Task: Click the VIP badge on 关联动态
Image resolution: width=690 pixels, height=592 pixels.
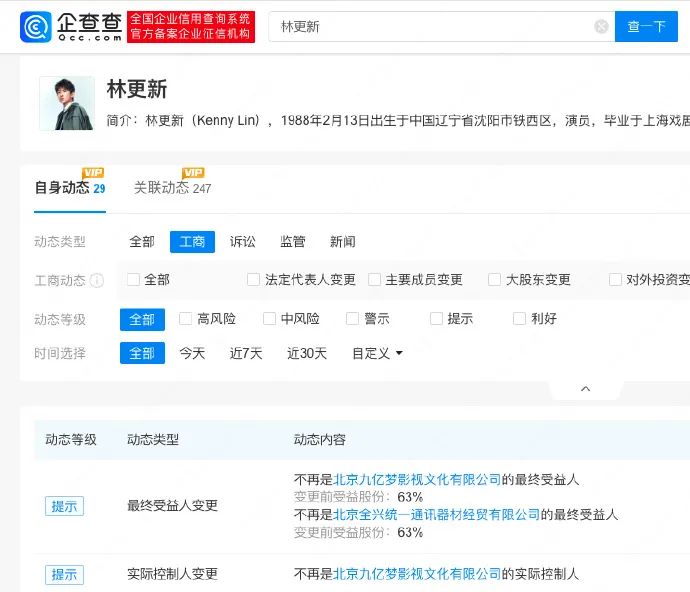Action: pos(193,173)
